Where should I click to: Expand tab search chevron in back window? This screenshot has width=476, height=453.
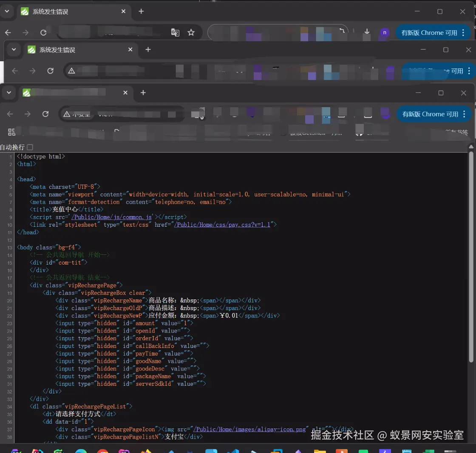click(x=7, y=11)
